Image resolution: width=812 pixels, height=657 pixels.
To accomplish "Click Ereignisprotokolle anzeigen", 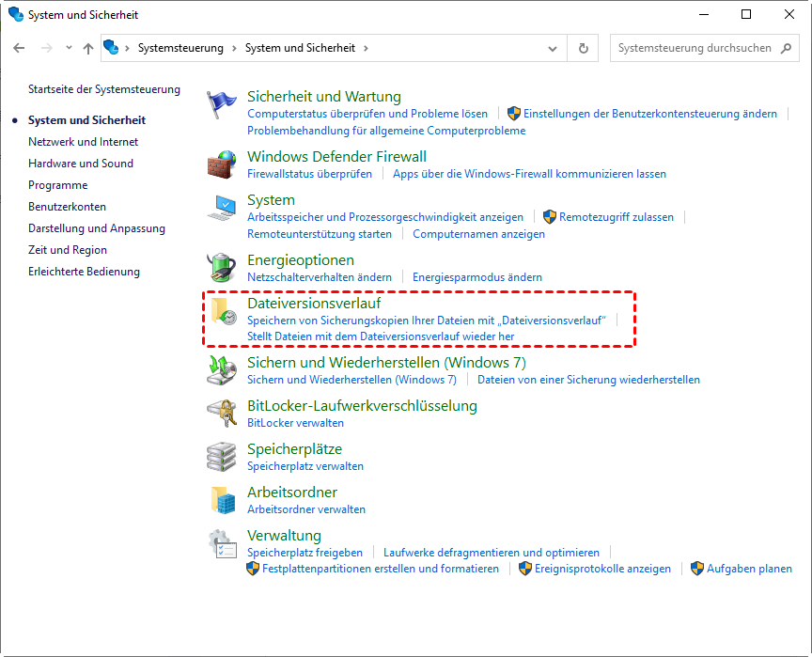I will point(602,569).
